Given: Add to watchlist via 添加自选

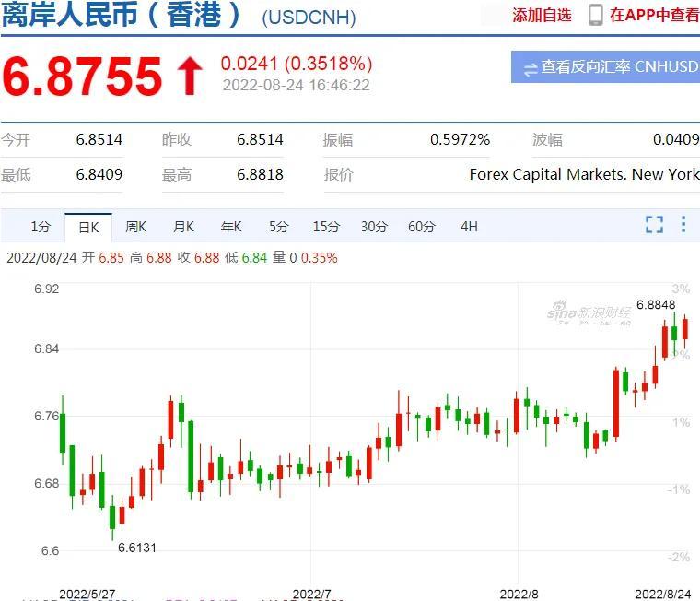Looking at the screenshot, I should point(542,15).
